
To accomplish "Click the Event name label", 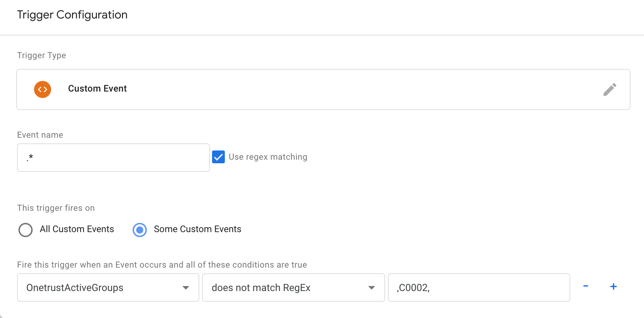I will [40, 135].
